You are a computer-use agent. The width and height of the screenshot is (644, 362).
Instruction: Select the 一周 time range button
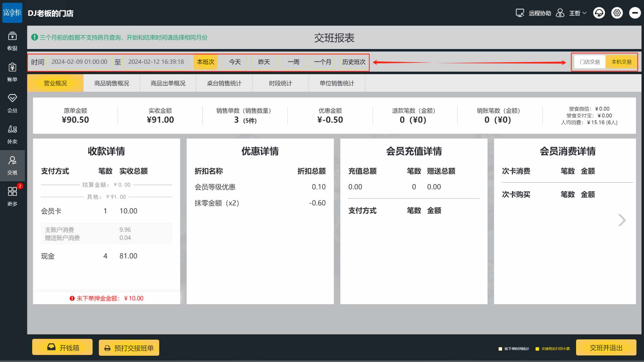(x=293, y=62)
